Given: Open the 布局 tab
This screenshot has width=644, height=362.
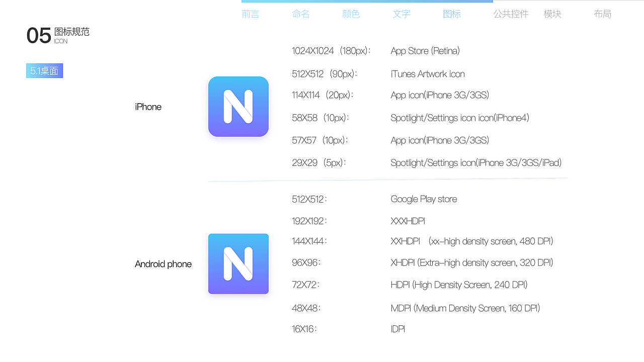Looking at the screenshot, I should click(x=603, y=14).
